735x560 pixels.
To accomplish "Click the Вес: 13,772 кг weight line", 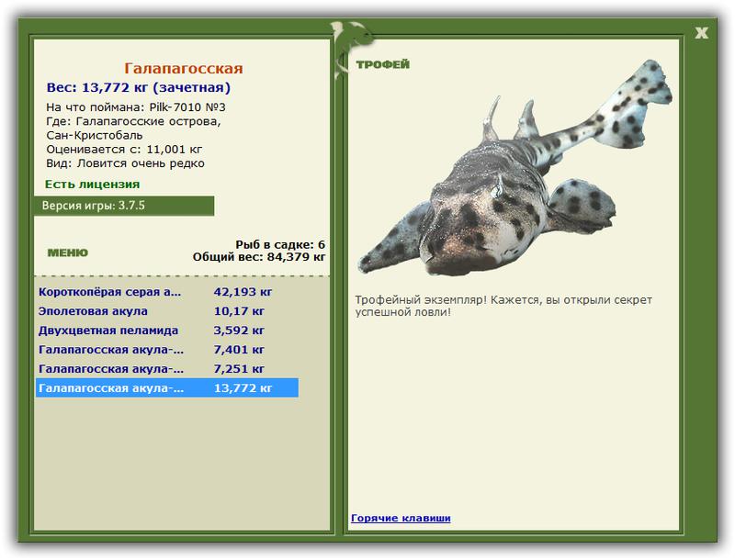I will pyautogui.click(x=139, y=87).
